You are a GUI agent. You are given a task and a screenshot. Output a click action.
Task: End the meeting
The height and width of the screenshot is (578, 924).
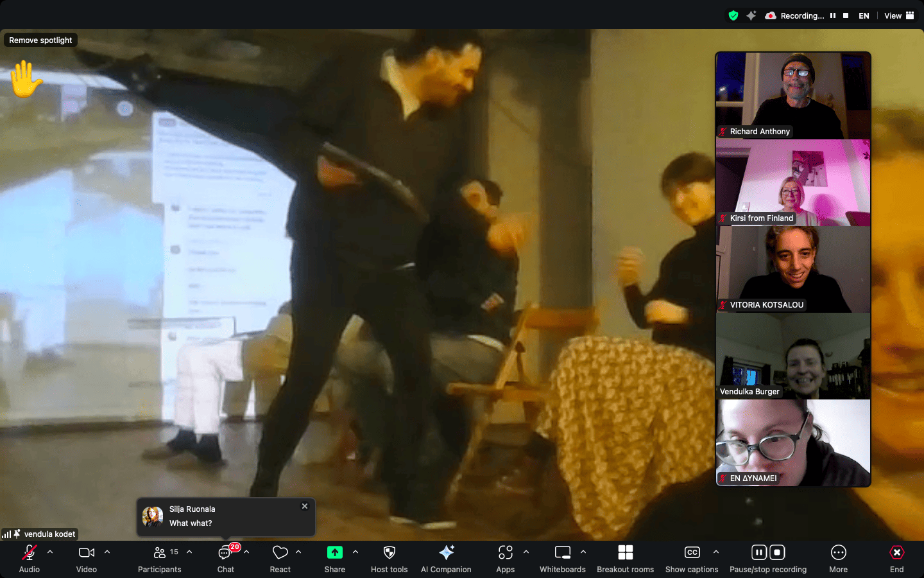click(896, 559)
